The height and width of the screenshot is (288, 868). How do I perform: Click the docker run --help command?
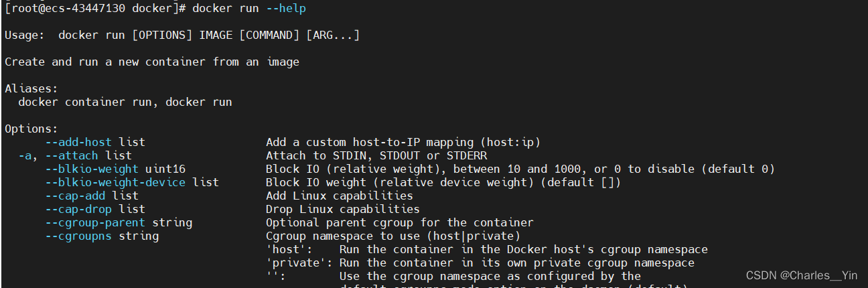pyautogui.click(x=249, y=8)
